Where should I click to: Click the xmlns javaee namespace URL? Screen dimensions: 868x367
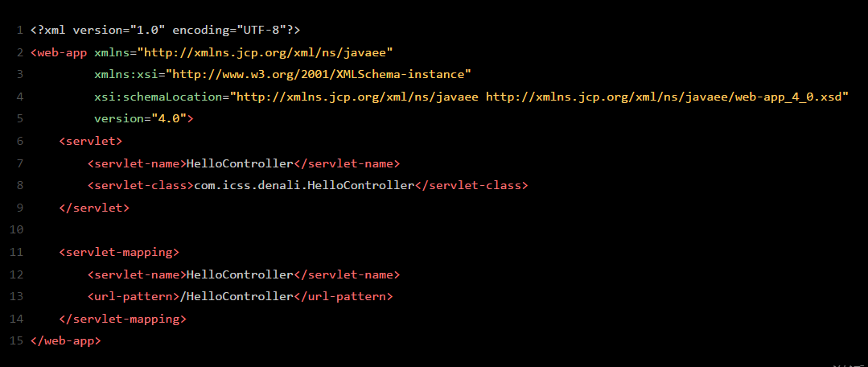coord(265,53)
